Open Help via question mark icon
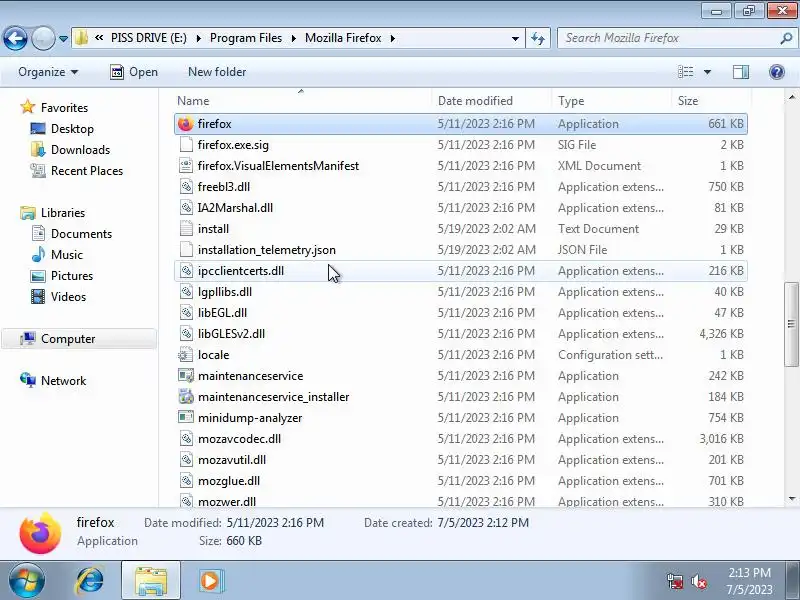 [777, 72]
